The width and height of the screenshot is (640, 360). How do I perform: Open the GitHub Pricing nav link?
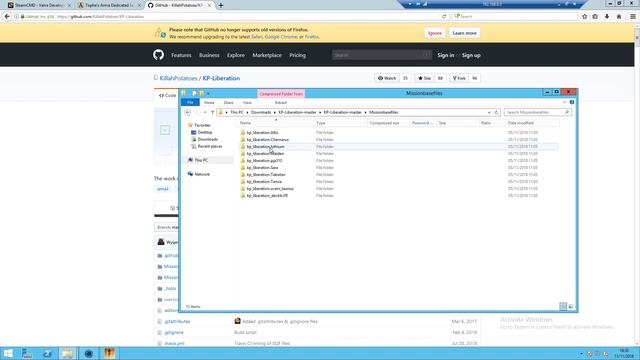click(298, 55)
